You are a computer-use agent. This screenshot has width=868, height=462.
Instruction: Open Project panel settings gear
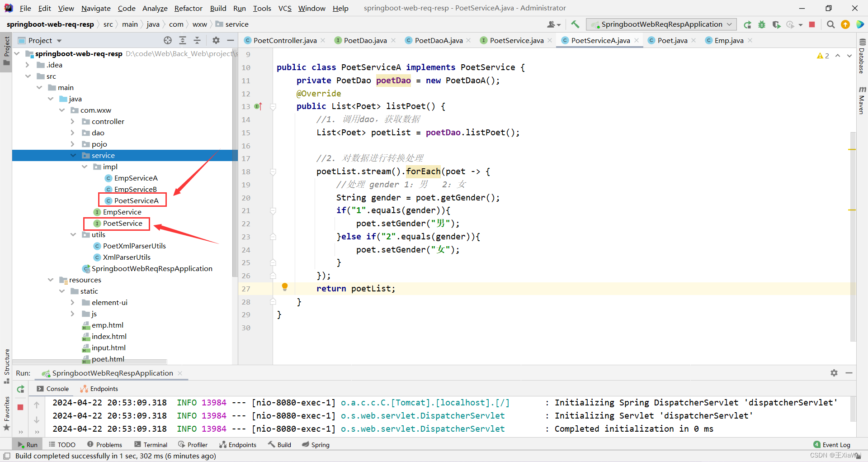point(216,40)
